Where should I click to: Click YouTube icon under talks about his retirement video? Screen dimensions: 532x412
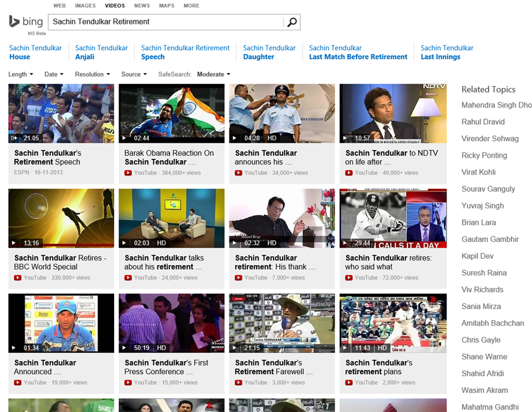coord(128,278)
